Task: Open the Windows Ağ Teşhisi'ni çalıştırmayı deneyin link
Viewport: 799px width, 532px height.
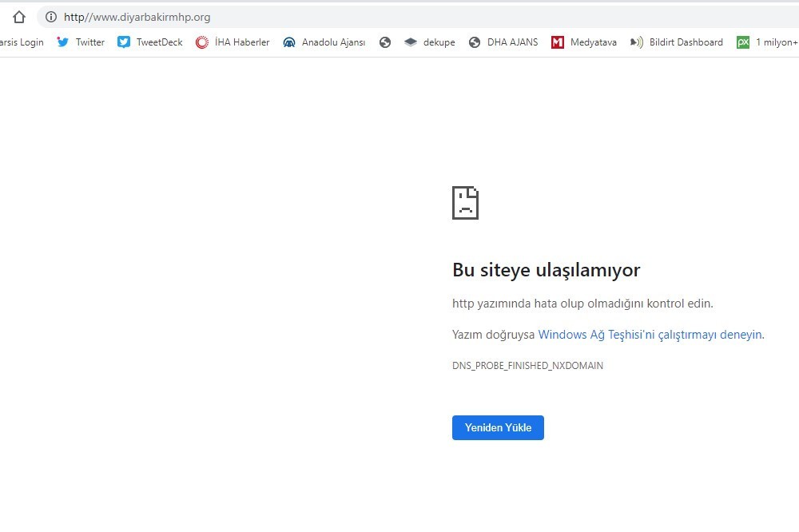Action: point(650,334)
